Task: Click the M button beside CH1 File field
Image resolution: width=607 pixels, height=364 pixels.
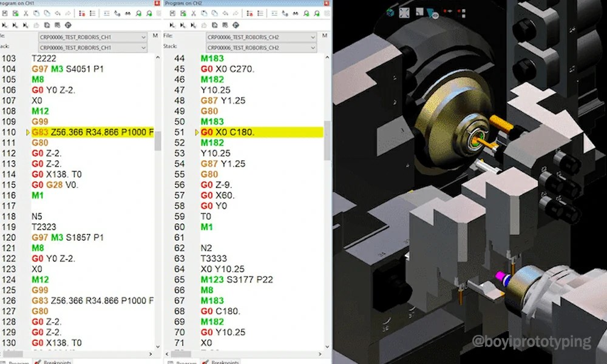Action: (x=155, y=36)
